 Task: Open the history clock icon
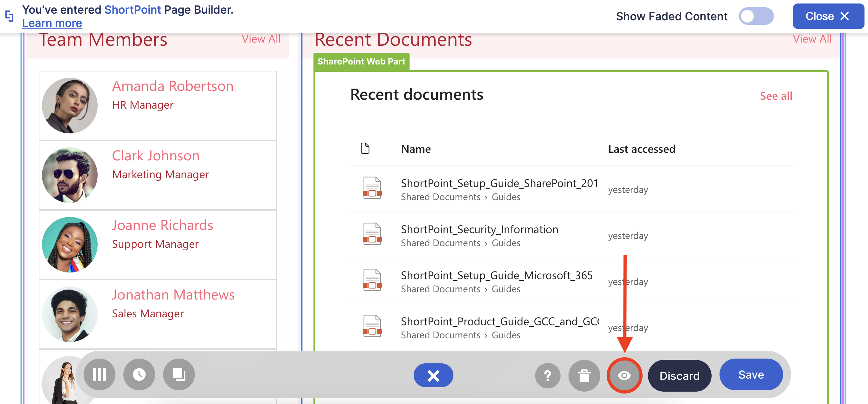click(139, 374)
